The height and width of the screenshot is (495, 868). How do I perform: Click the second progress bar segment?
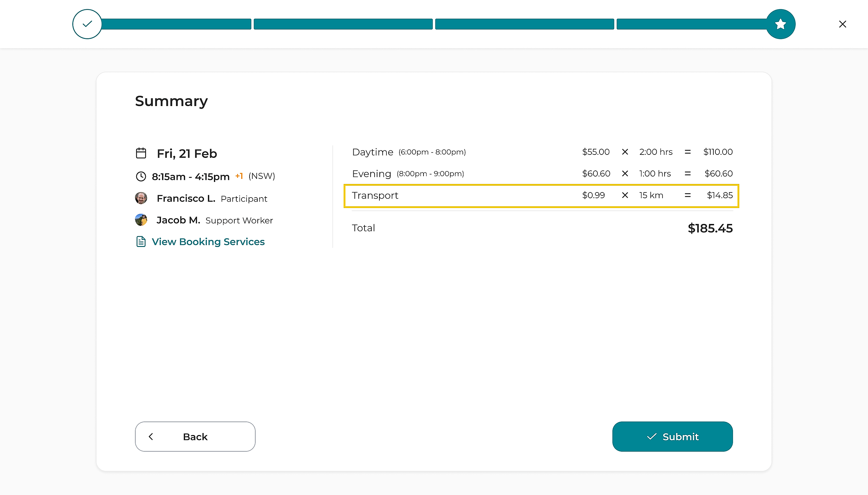pyautogui.click(x=343, y=24)
